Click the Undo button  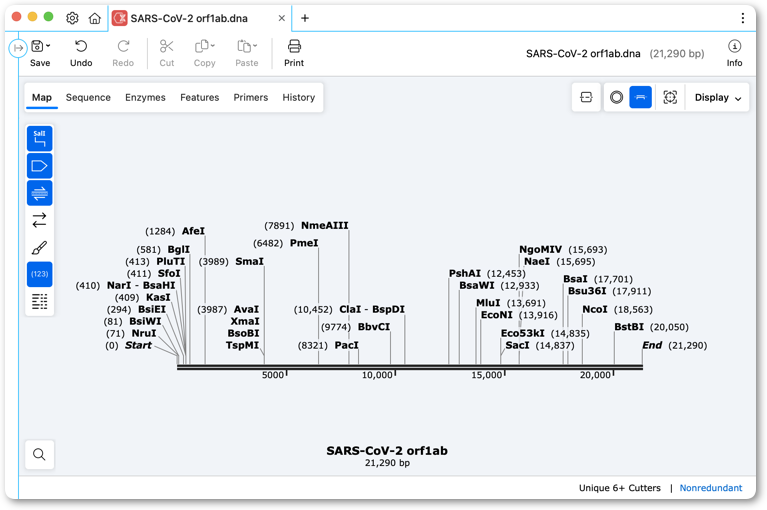click(81, 53)
